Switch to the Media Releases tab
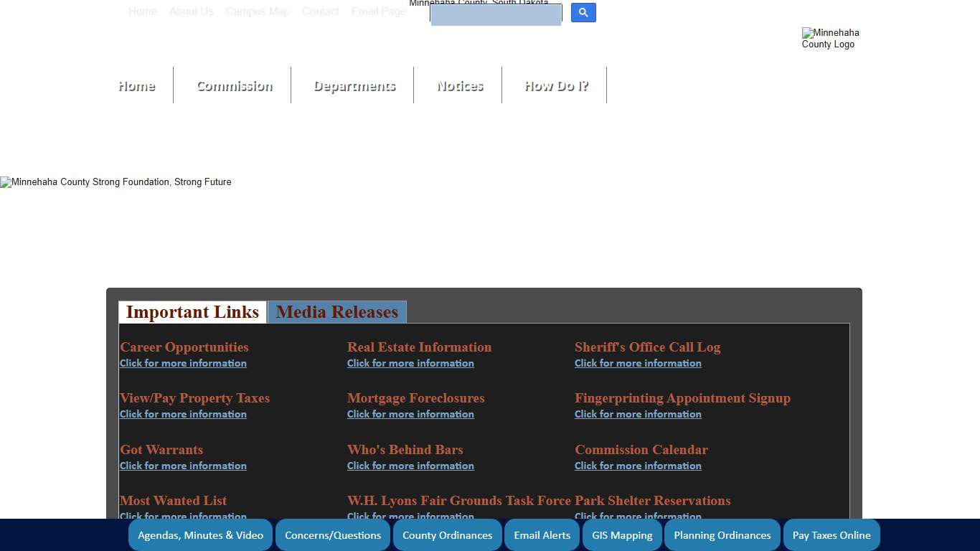This screenshot has height=551, width=980. click(336, 312)
